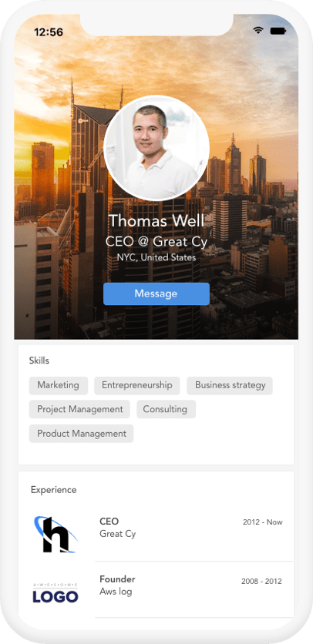Viewport: 313px width, 644px height.
Task: Select the Product Management skill tag
Action: click(x=82, y=433)
